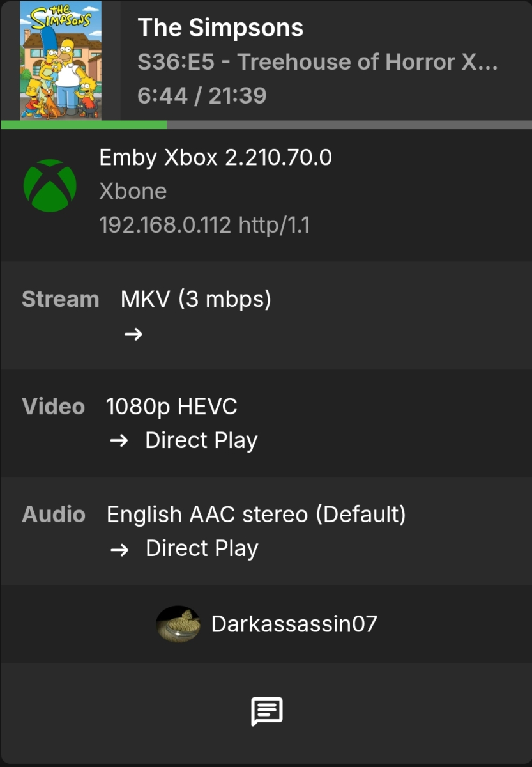This screenshot has height=767, width=532.
Task: Click the Darkassassin07 user avatar
Action: pyautogui.click(x=179, y=623)
